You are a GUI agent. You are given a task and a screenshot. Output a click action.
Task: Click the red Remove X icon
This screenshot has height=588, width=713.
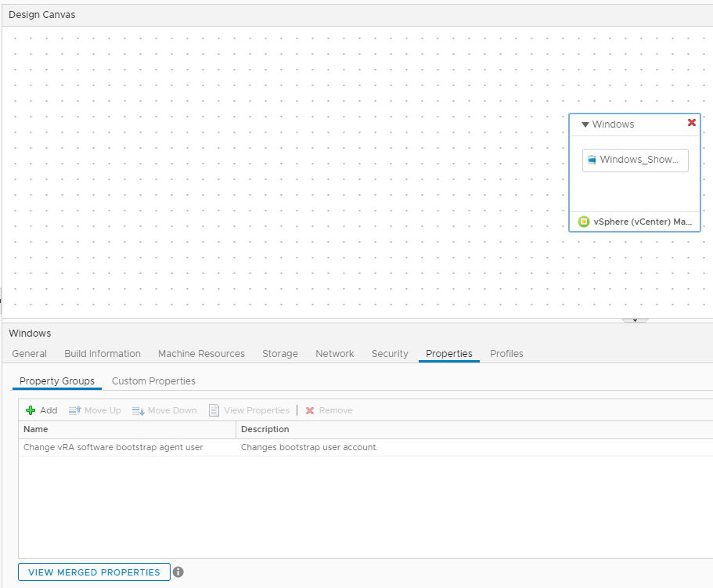(310, 410)
